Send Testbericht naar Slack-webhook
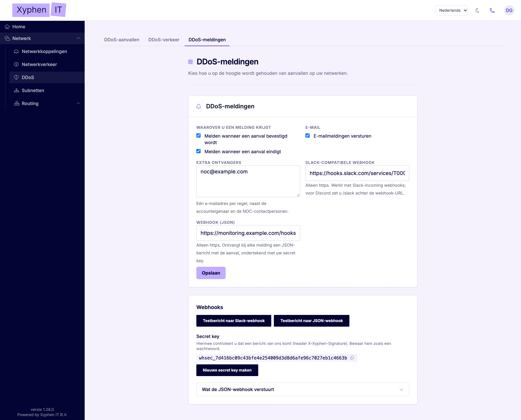The height and width of the screenshot is (420, 521). click(x=234, y=321)
